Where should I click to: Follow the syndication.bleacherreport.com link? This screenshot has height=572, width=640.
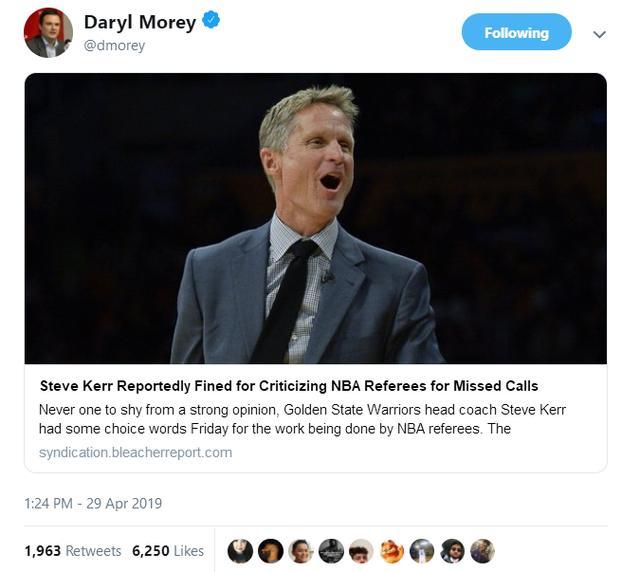pyautogui.click(x=136, y=452)
